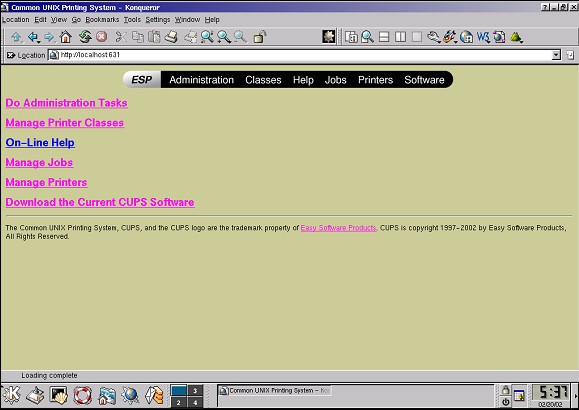Clear the Location bar with black X icon
The height and width of the screenshot is (410, 579).
coord(11,55)
